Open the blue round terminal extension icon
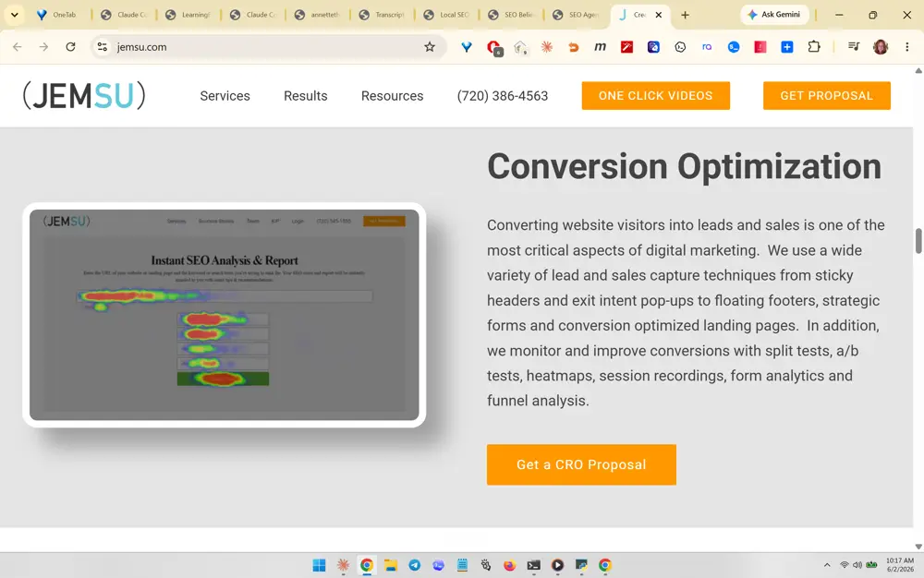Screen dimensions: 924x578 [734, 47]
